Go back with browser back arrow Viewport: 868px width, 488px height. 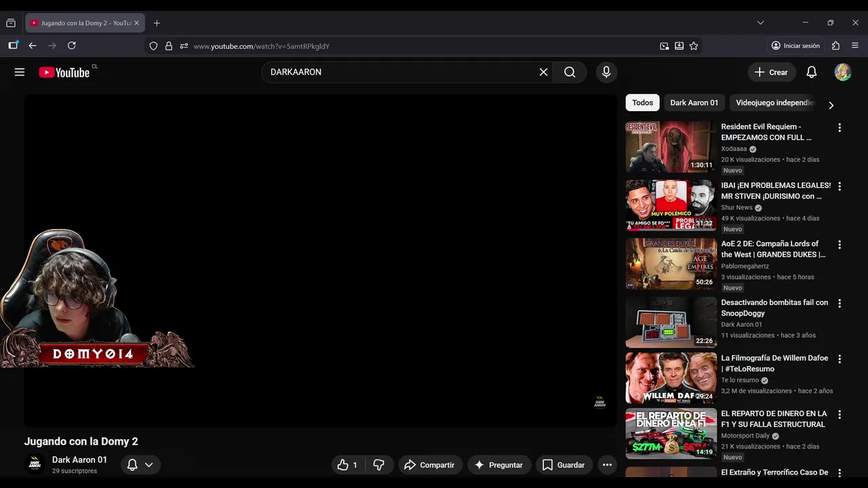32,45
